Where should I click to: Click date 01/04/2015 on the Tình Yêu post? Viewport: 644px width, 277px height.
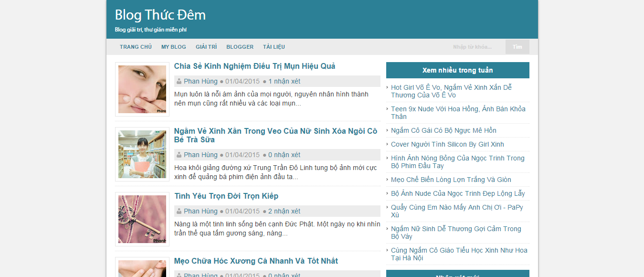[x=243, y=211]
